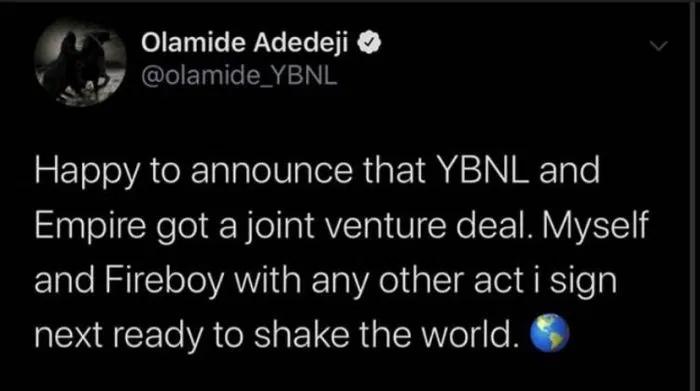Click the word "other" in the tweet
This screenshot has height=391, width=700.
[x=421, y=282]
